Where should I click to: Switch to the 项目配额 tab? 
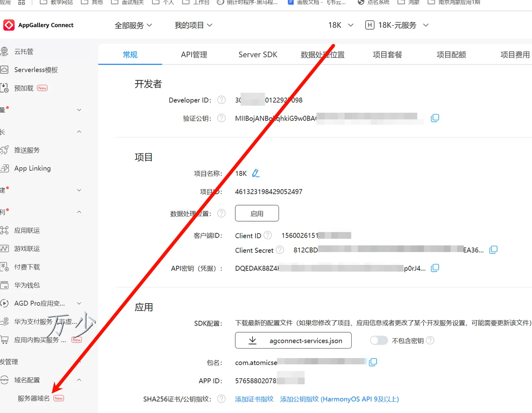[x=451, y=54]
